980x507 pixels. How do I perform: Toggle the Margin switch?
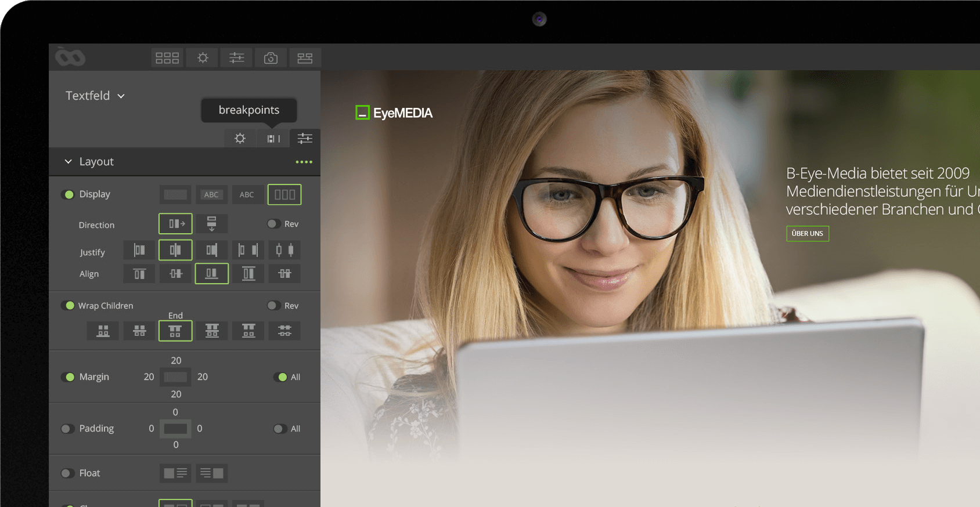point(69,377)
